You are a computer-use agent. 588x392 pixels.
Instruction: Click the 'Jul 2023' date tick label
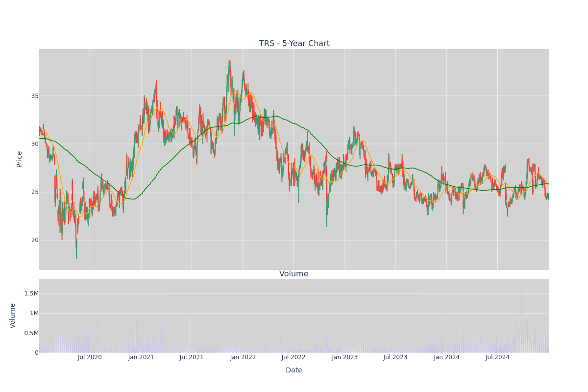coord(395,357)
